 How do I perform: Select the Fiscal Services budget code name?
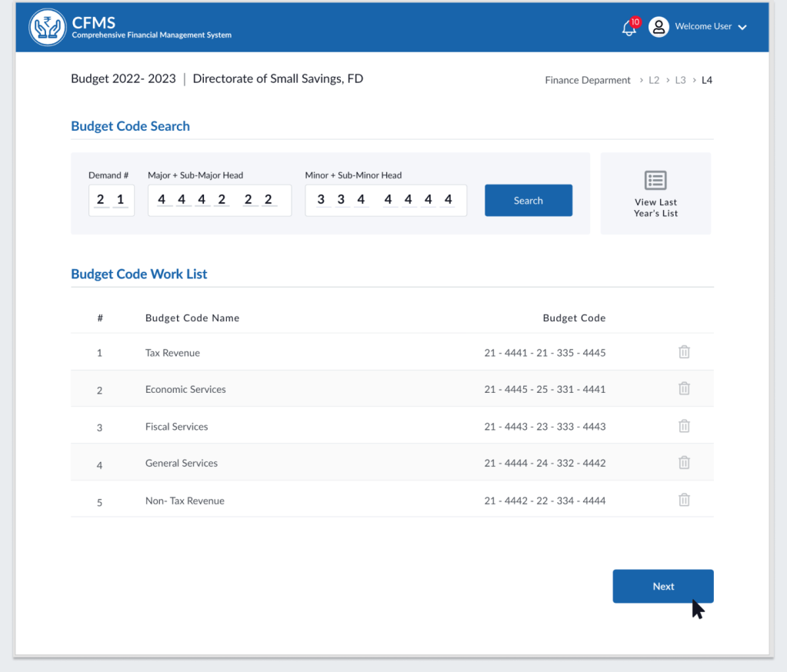pyautogui.click(x=177, y=427)
